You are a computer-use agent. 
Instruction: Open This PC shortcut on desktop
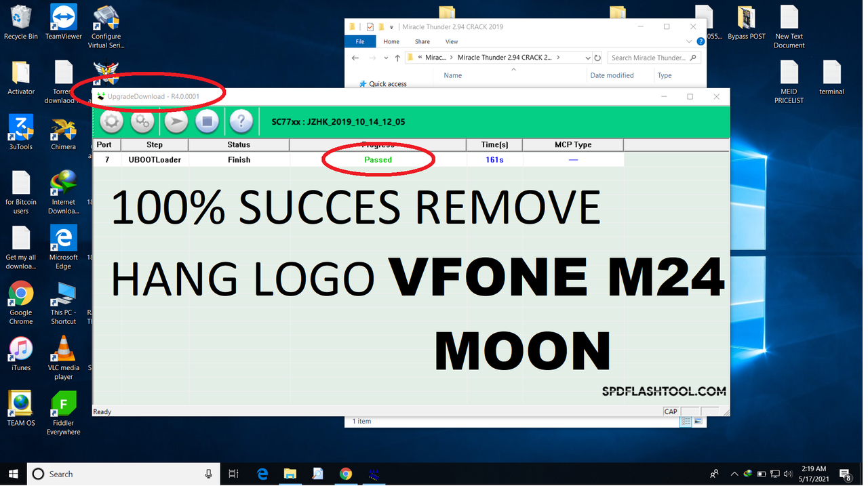pos(64,303)
